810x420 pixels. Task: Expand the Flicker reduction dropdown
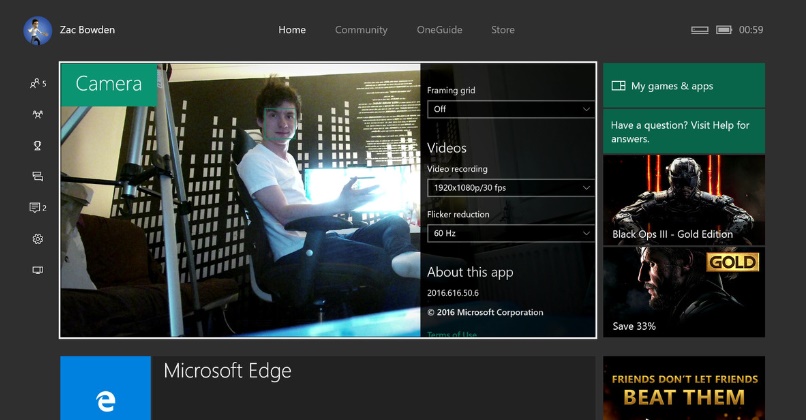[511, 233]
